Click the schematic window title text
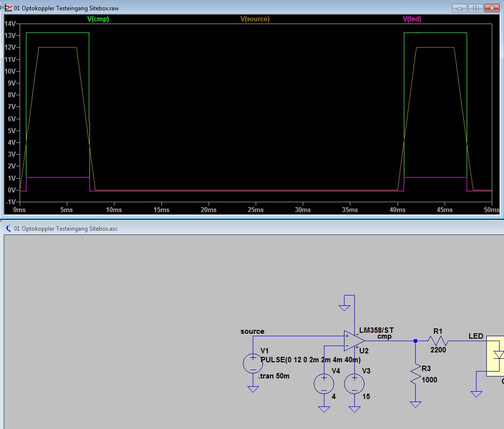 pyautogui.click(x=66, y=229)
